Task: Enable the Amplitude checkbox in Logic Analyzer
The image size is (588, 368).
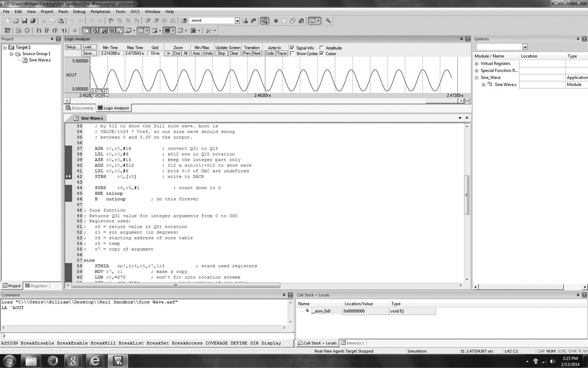Action: click(x=321, y=48)
